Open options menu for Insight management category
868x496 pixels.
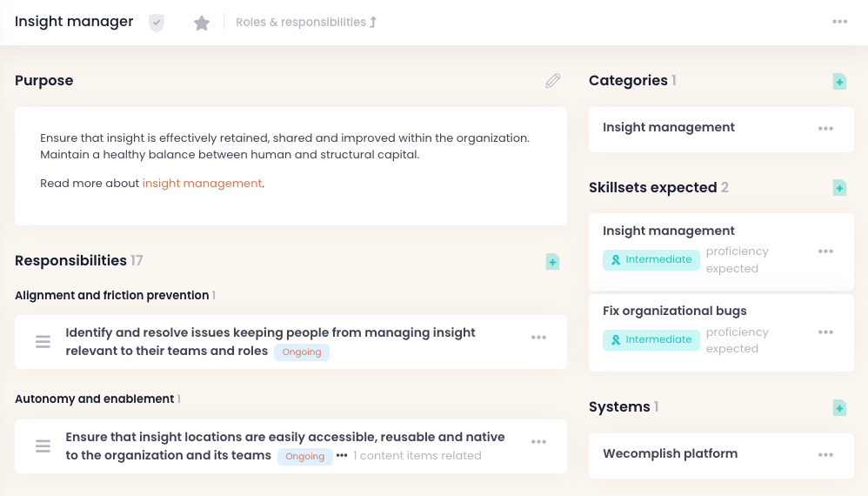pyautogui.click(x=825, y=129)
